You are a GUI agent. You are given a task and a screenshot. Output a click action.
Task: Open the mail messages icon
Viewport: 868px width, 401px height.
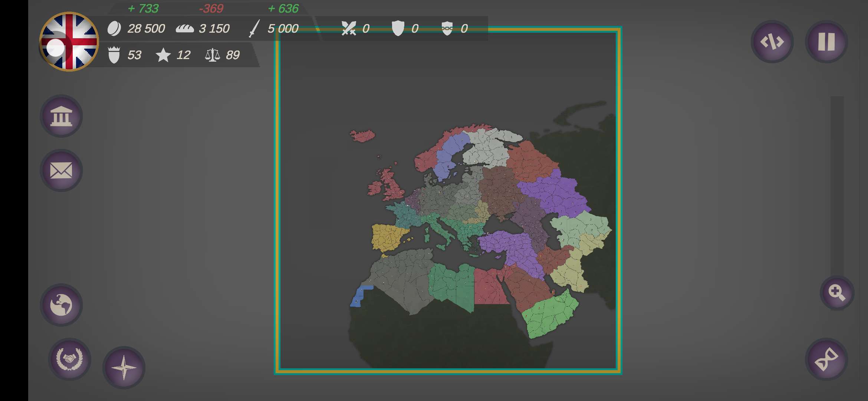61,171
